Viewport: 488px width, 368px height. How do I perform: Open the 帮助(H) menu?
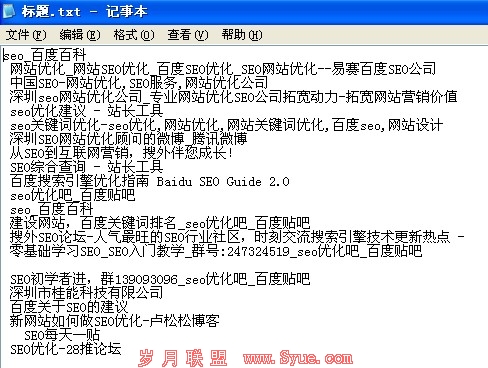pyautogui.click(x=242, y=35)
